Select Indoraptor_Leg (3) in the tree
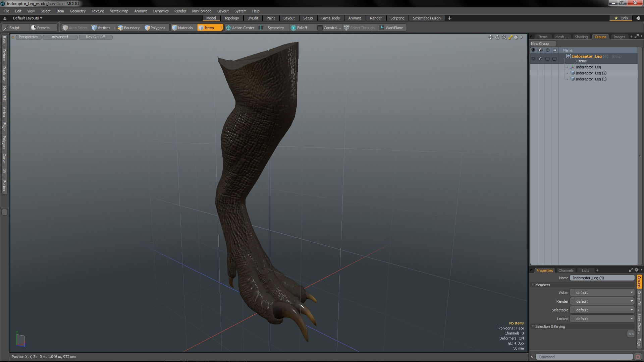This screenshot has width=644, height=362. [x=591, y=79]
